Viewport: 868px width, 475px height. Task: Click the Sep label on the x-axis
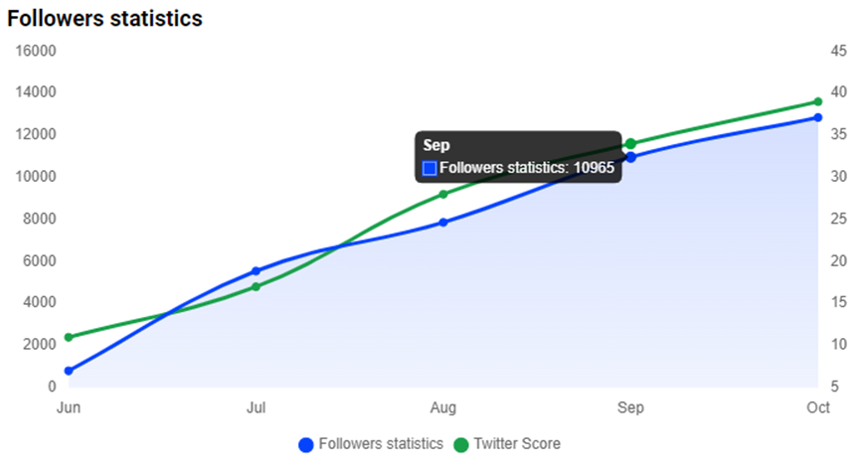point(630,407)
